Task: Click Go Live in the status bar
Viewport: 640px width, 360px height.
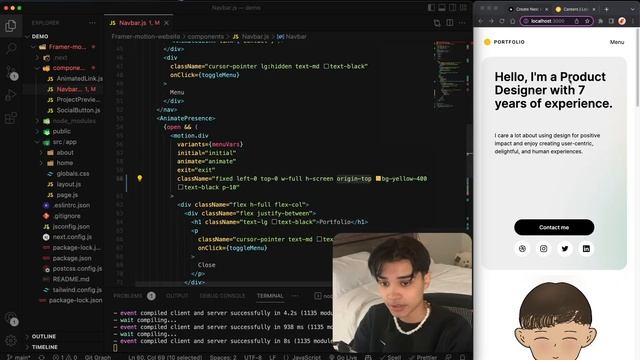Action: [x=343, y=357]
